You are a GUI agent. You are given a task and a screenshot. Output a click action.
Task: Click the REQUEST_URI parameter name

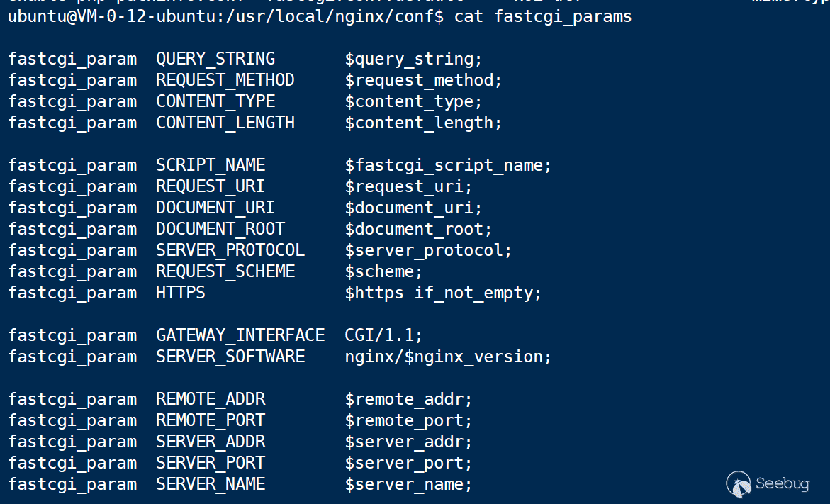pyautogui.click(x=211, y=186)
